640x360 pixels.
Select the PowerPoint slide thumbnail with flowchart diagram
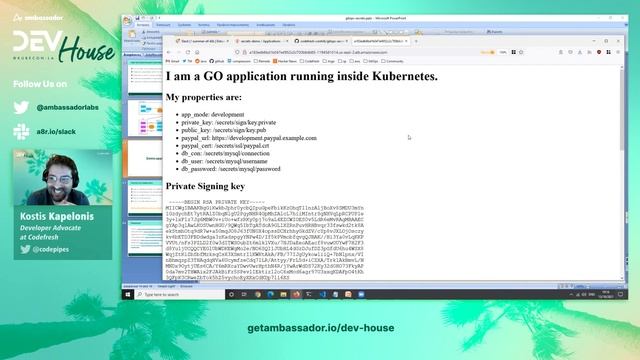click(145, 118)
